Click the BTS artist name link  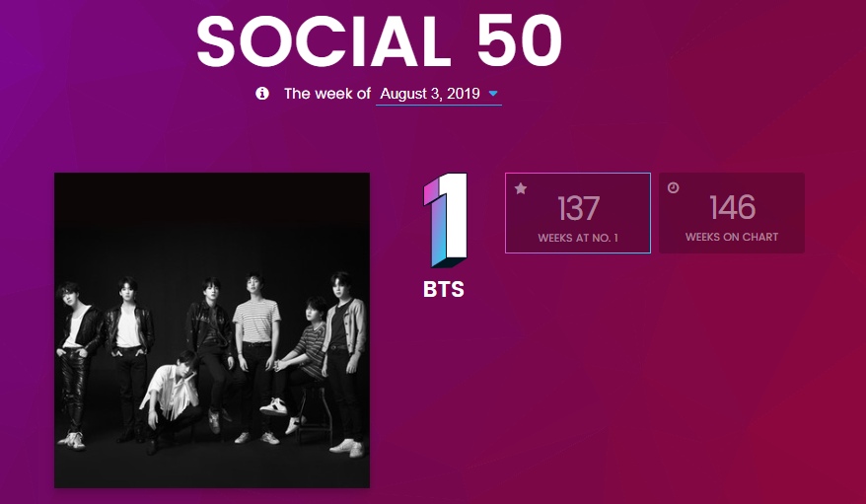(443, 290)
